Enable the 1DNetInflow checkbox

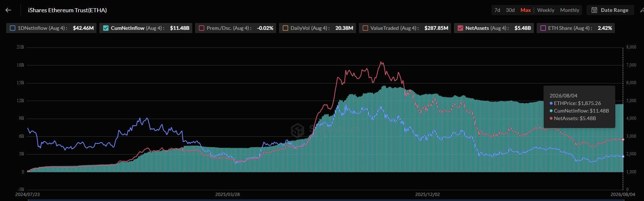click(x=13, y=28)
